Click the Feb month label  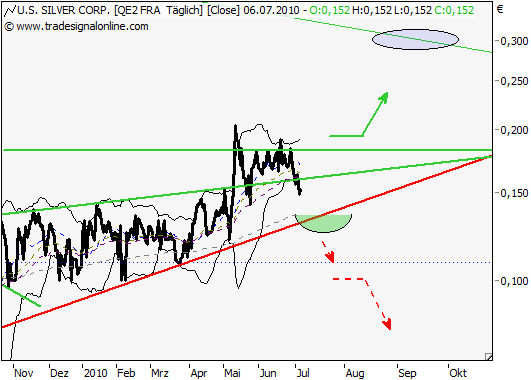[126, 373]
